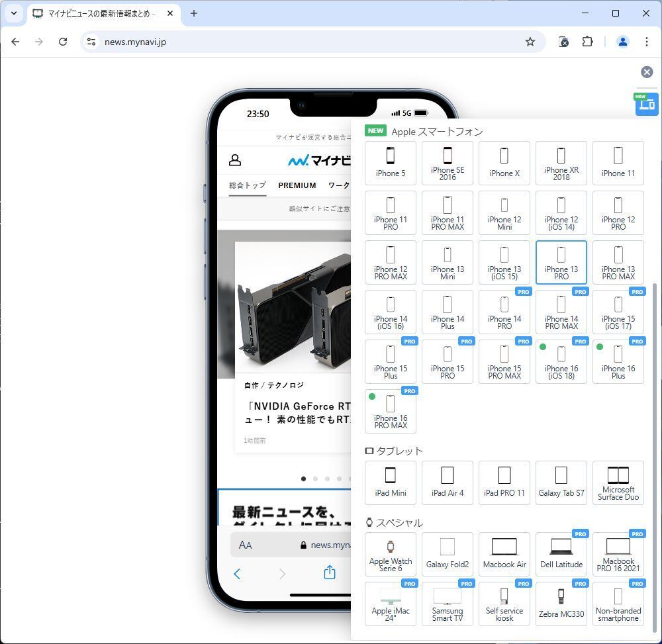
Task: Select iPhone 16 PRO MAX device
Action: tap(390, 412)
